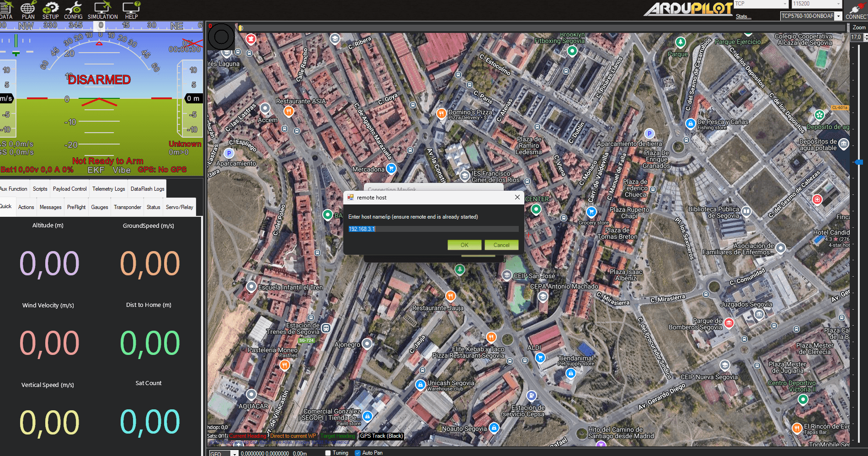Image resolution: width=868 pixels, height=456 pixels.
Task: Open the SIMULATION screen
Action: pos(102,10)
